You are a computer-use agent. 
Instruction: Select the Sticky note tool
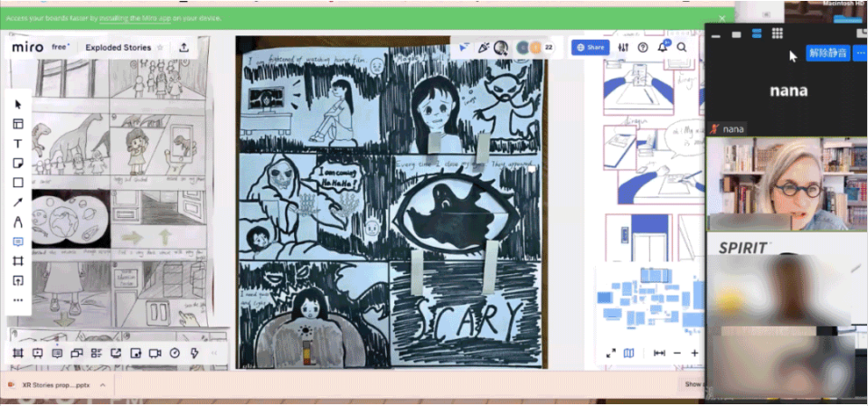tap(18, 164)
